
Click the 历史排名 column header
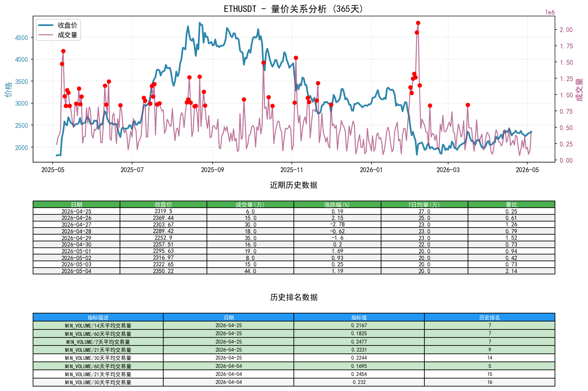490,317
